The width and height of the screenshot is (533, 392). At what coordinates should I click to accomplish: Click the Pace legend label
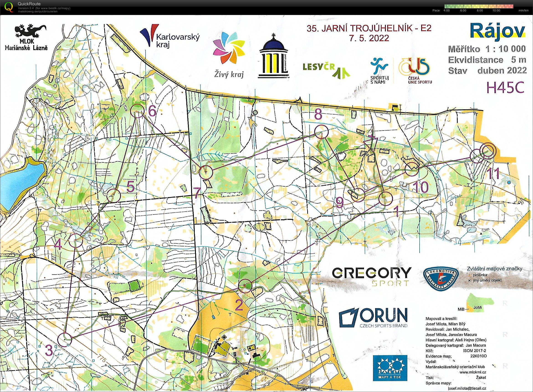[436, 11]
